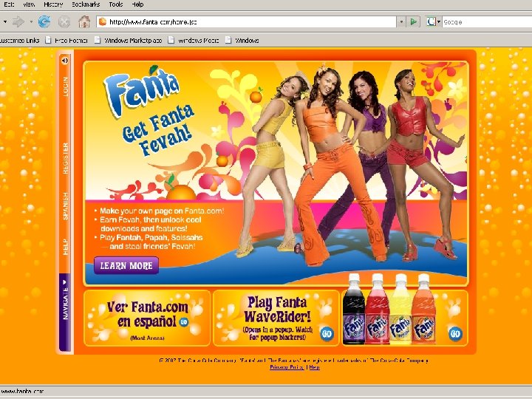Open the Help link in the footer

click(x=314, y=367)
